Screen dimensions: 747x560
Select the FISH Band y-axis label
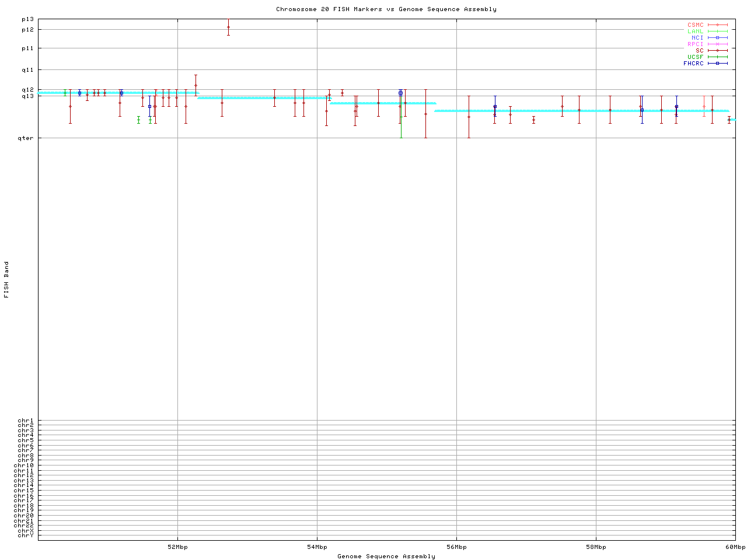click(x=7, y=279)
